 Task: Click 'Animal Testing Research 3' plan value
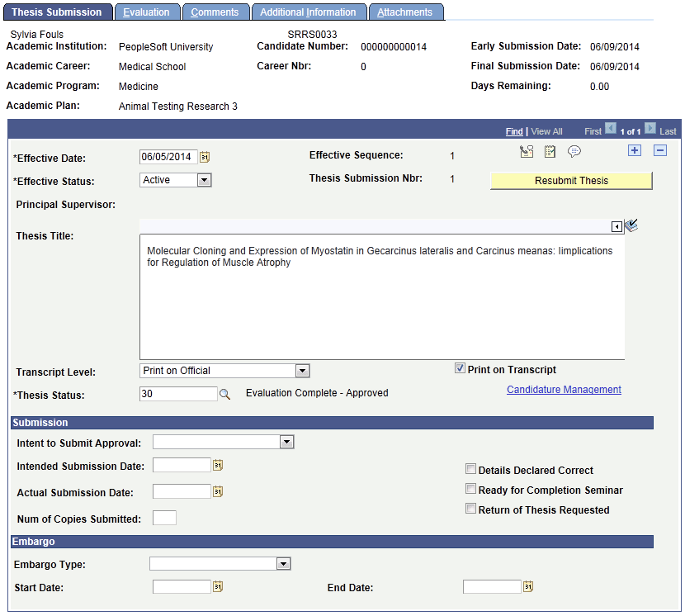coord(178,107)
